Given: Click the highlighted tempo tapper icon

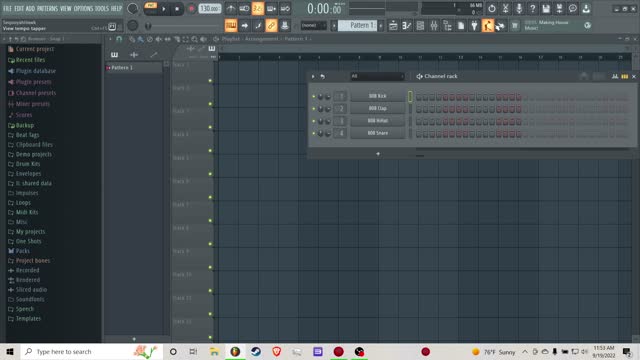Looking at the screenshot, I should pyautogui.click(x=488, y=25).
